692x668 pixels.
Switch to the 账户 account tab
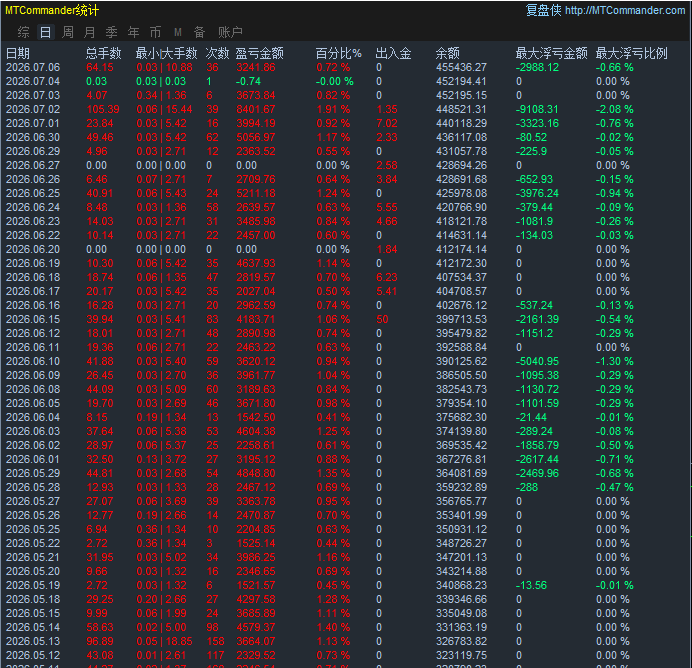click(230, 32)
